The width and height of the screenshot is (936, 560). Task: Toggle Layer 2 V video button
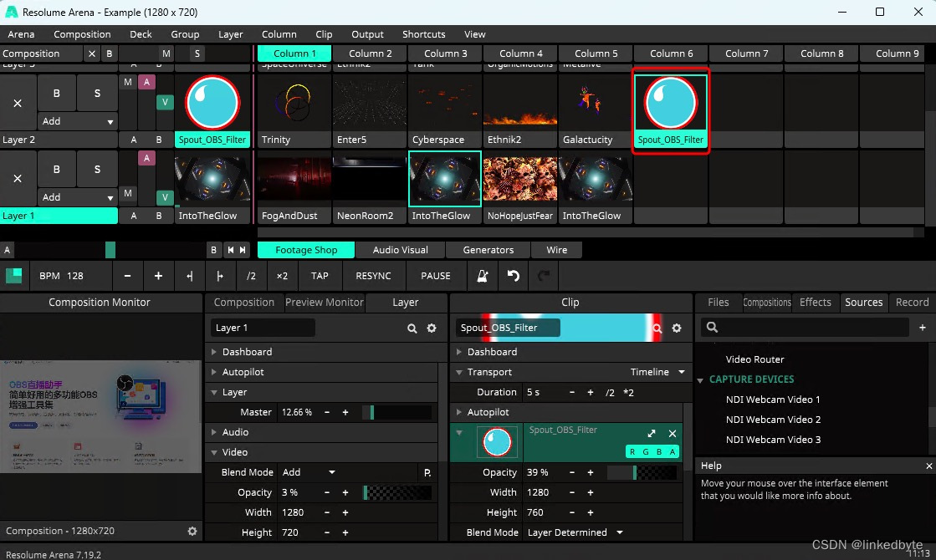[166, 103]
